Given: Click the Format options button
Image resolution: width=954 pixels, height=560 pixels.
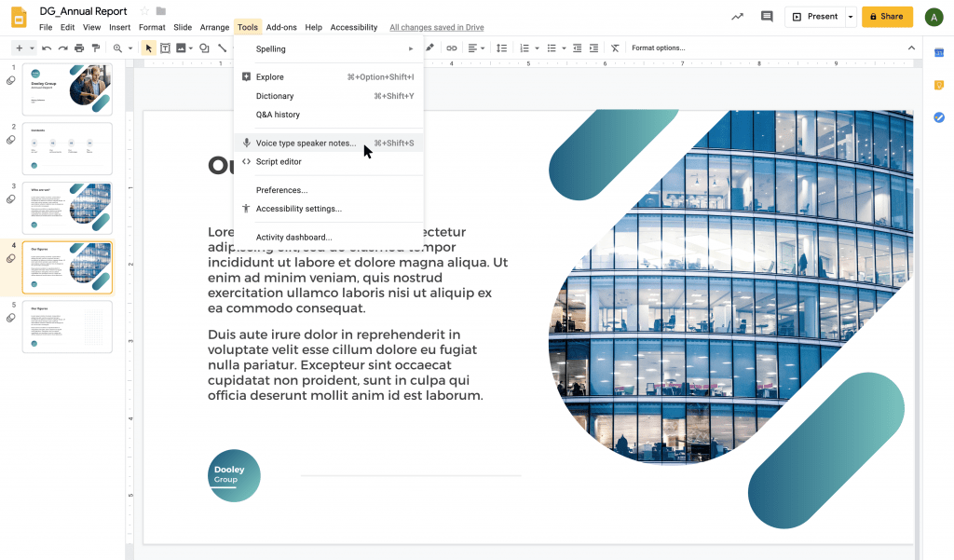Looking at the screenshot, I should pyautogui.click(x=658, y=48).
